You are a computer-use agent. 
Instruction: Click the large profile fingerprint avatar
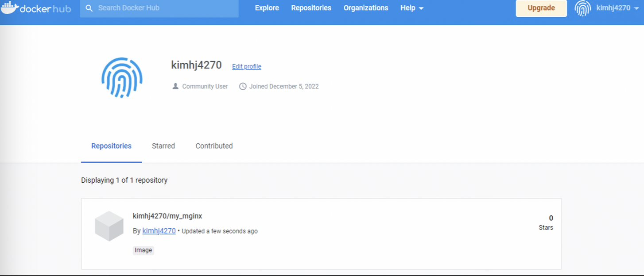coord(122,77)
